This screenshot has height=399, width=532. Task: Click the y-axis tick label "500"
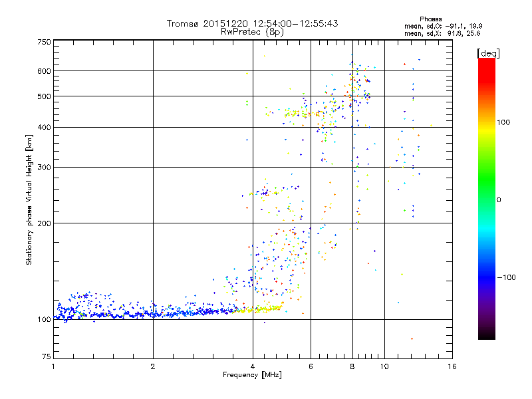coord(44,96)
